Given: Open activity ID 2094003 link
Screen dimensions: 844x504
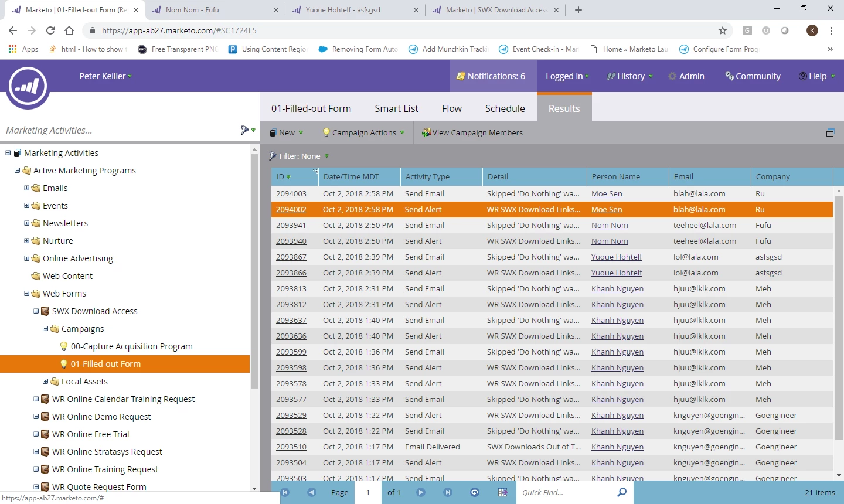Looking at the screenshot, I should coord(291,194).
